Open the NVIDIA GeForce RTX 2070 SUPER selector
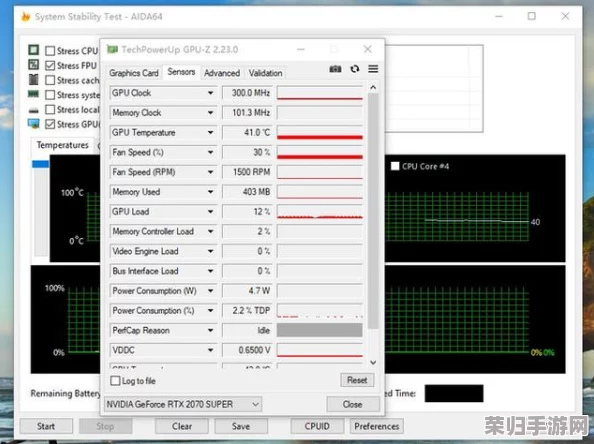The height and width of the screenshot is (444, 594). tap(183, 404)
